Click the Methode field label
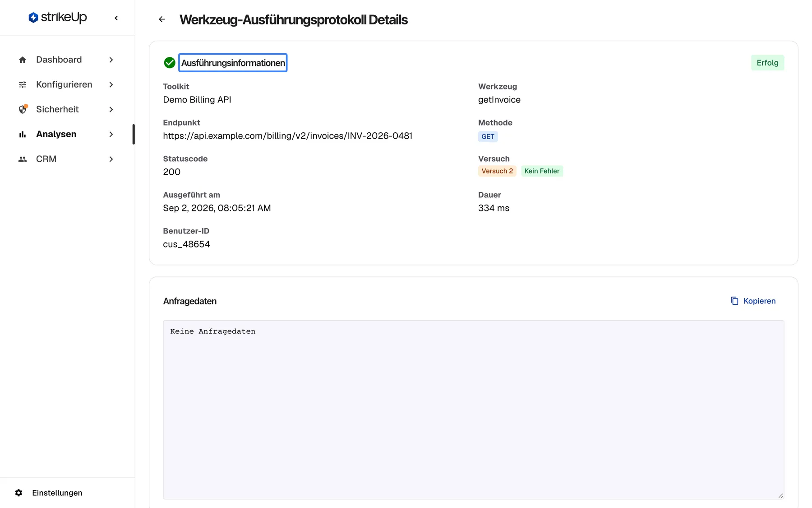The height and width of the screenshot is (508, 812). [x=495, y=123]
